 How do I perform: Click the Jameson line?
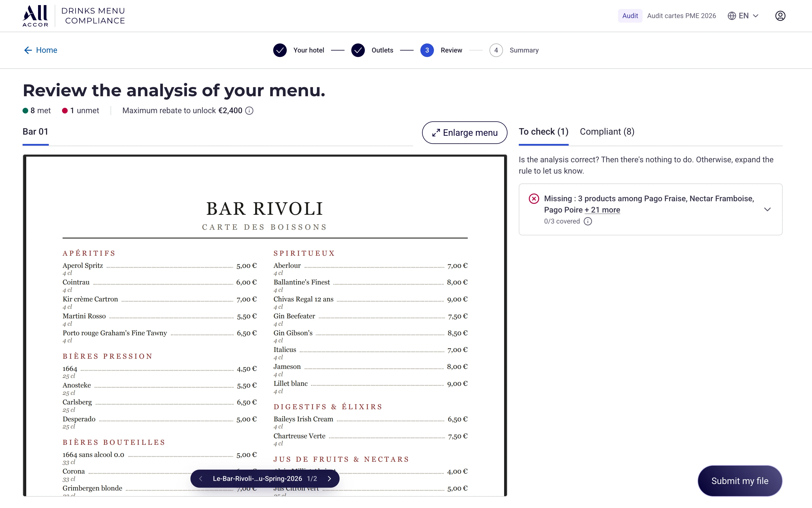[370, 367]
